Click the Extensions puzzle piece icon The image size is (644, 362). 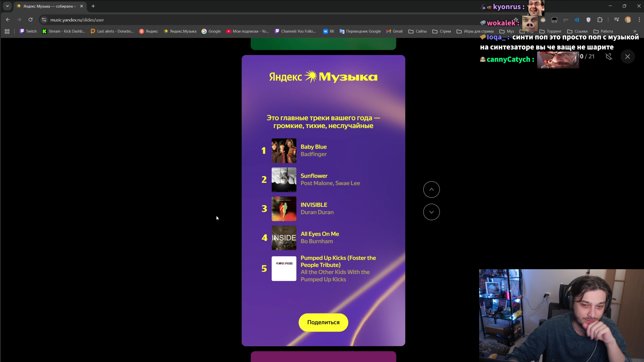click(x=600, y=20)
